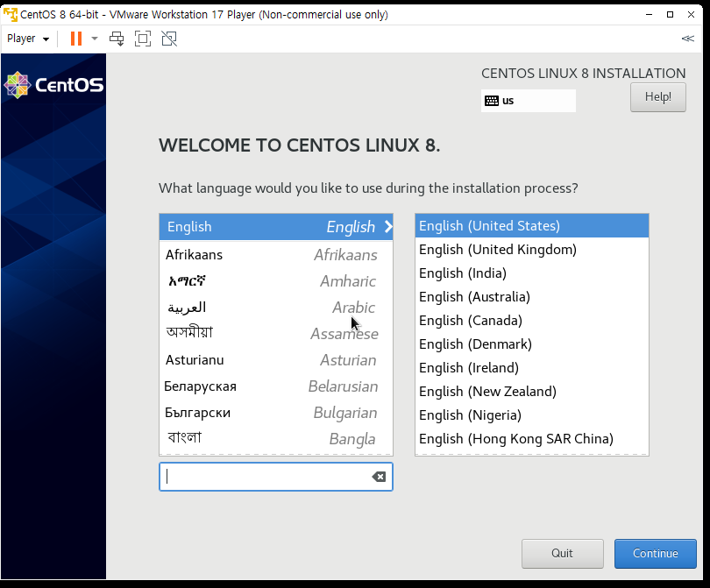710x588 pixels.
Task: Choose English (Nigeria) locale
Action: click(531, 415)
